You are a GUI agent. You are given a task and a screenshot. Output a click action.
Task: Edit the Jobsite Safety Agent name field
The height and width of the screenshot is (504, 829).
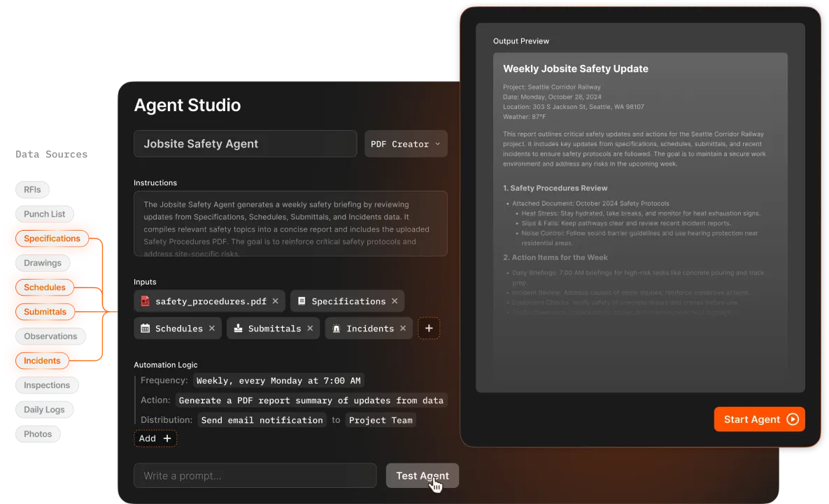pos(246,144)
